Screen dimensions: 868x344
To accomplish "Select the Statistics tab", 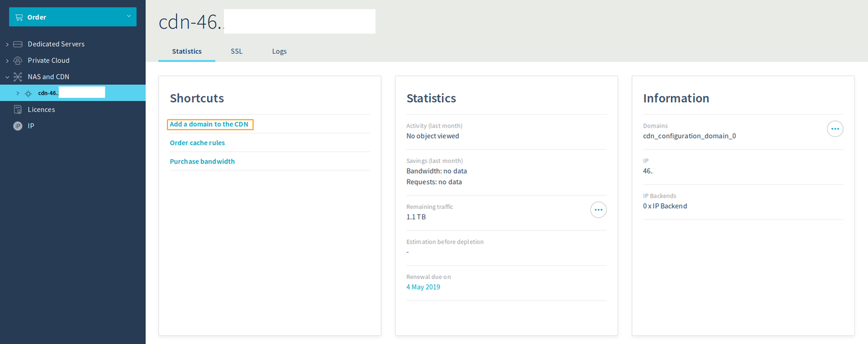I will (187, 51).
